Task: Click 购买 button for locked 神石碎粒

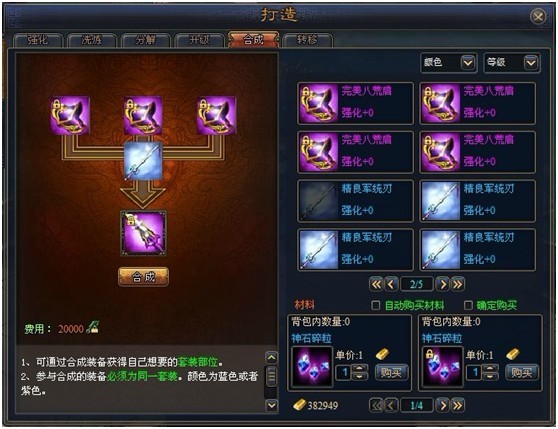Action: pyautogui.click(x=521, y=372)
